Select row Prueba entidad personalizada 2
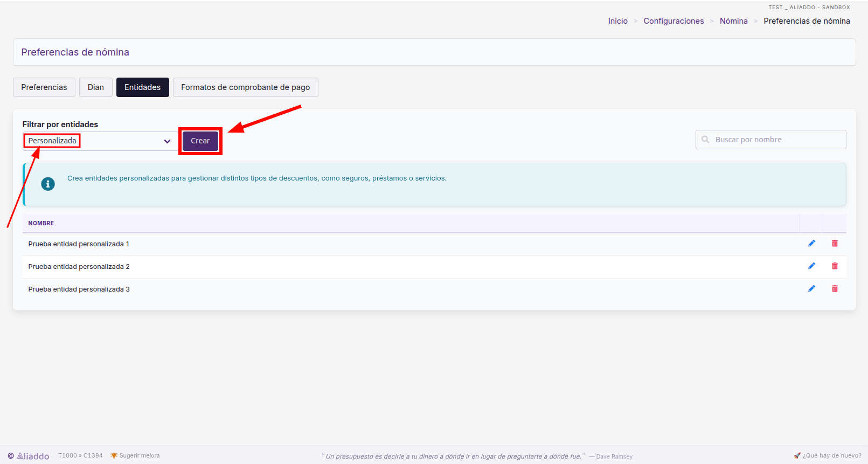Image resolution: width=868 pixels, height=464 pixels. point(434,267)
